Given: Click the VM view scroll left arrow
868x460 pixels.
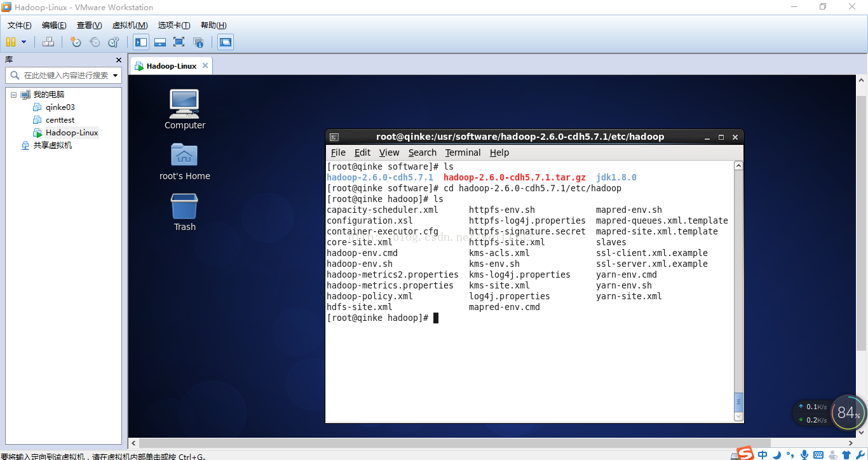Looking at the screenshot, I should [x=133, y=443].
